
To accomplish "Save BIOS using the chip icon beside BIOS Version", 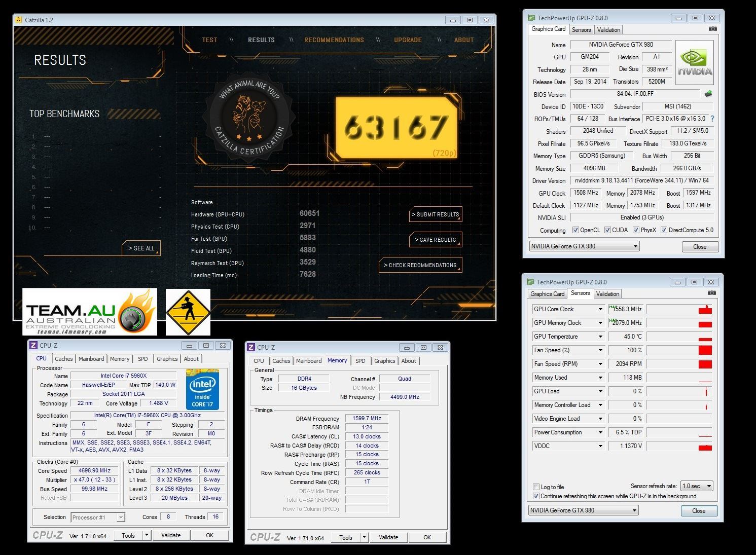I will pyautogui.click(x=708, y=94).
